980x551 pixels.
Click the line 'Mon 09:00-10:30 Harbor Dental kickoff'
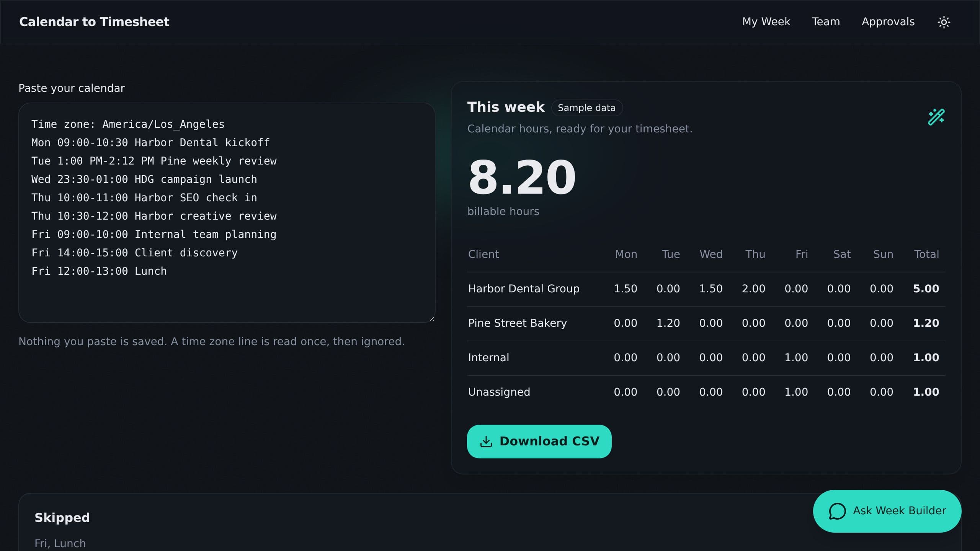[x=150, y=143]
